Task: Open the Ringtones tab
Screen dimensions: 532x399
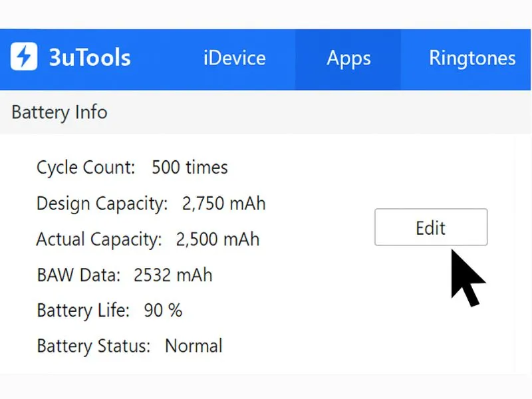Action: coord(472,58)
